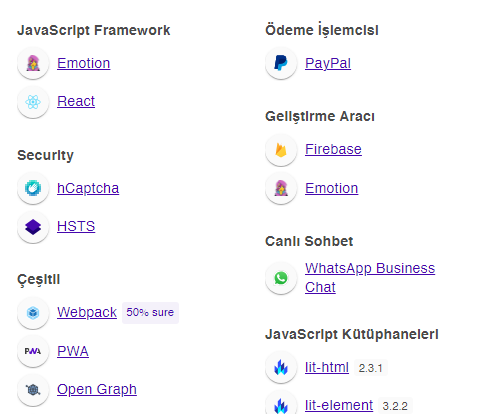
Task: Click the PayPal logo icon
Action: [281, 63]
